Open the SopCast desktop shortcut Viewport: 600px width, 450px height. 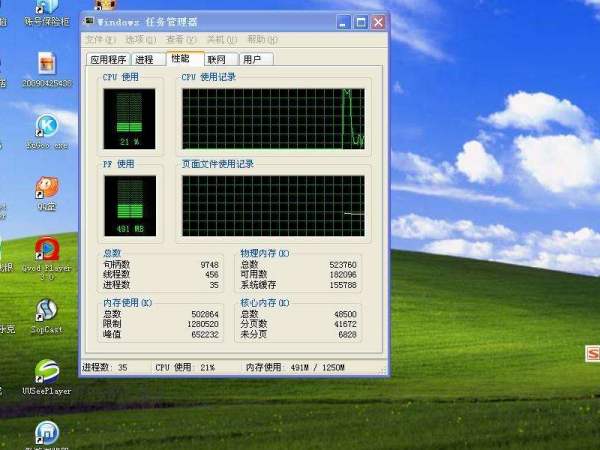click(46, 311)
